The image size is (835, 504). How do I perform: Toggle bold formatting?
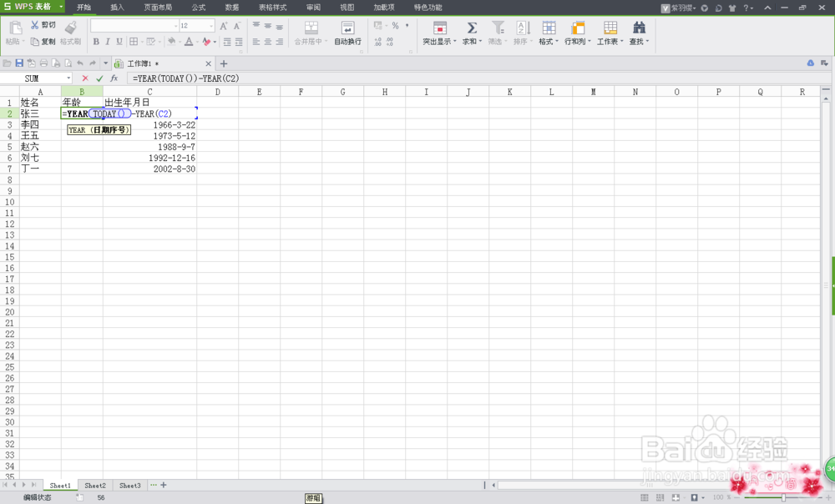pos(96,42)
